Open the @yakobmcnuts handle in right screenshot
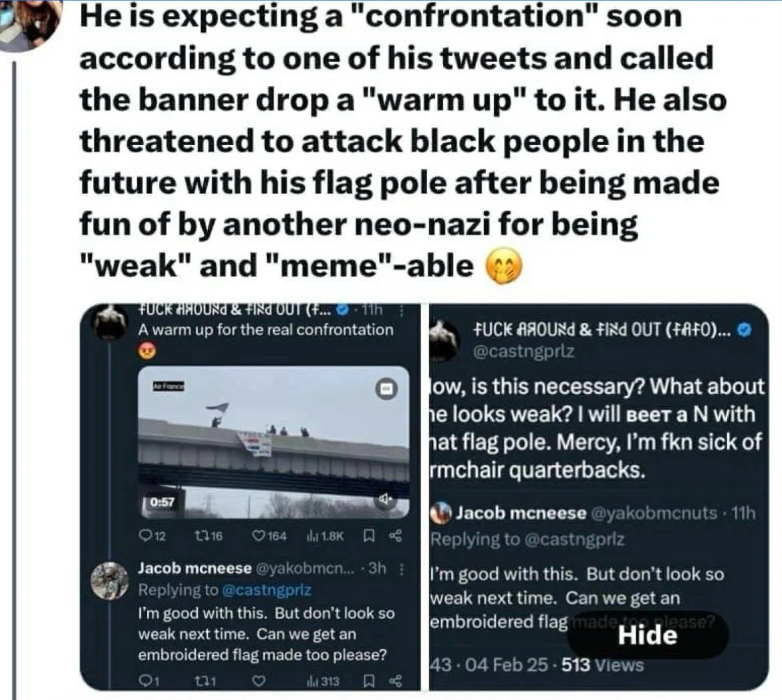Viewport: 782px width, 700px height. click(654, 512)
